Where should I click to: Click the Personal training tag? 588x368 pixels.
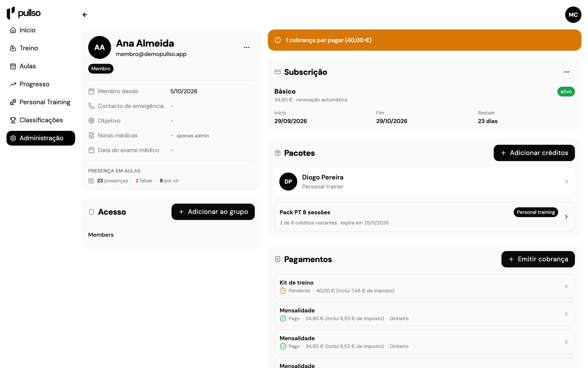pos(536,212)
